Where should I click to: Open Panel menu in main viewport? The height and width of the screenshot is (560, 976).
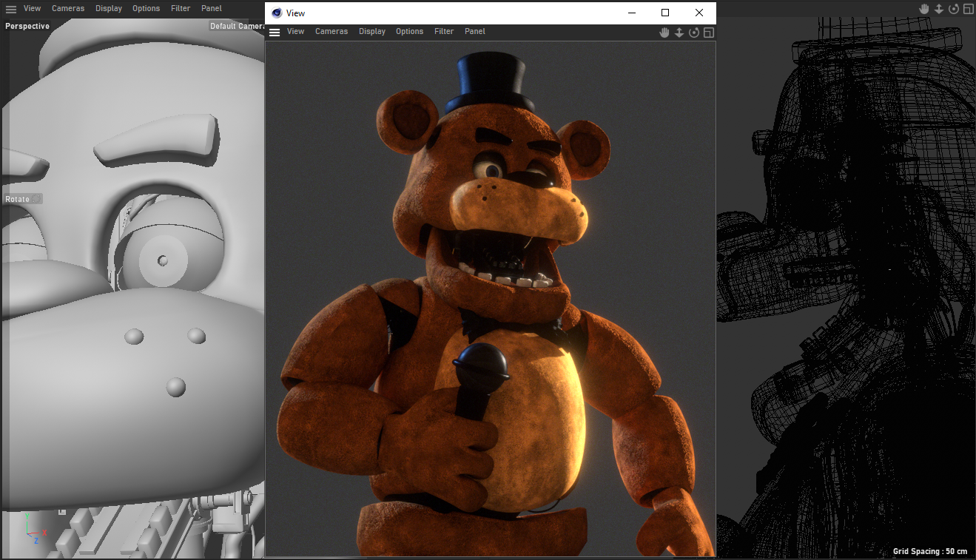point(212,9)
